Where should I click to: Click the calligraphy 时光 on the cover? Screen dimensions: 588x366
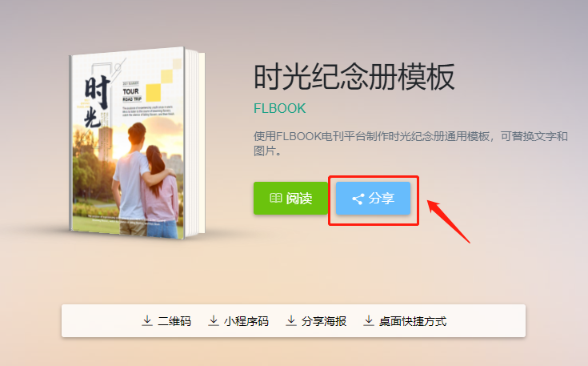96,101
